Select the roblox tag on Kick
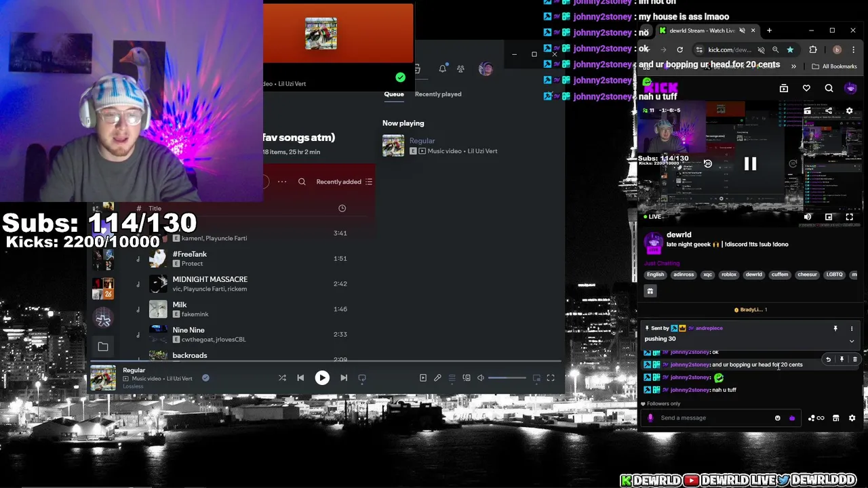 point(729,274)
